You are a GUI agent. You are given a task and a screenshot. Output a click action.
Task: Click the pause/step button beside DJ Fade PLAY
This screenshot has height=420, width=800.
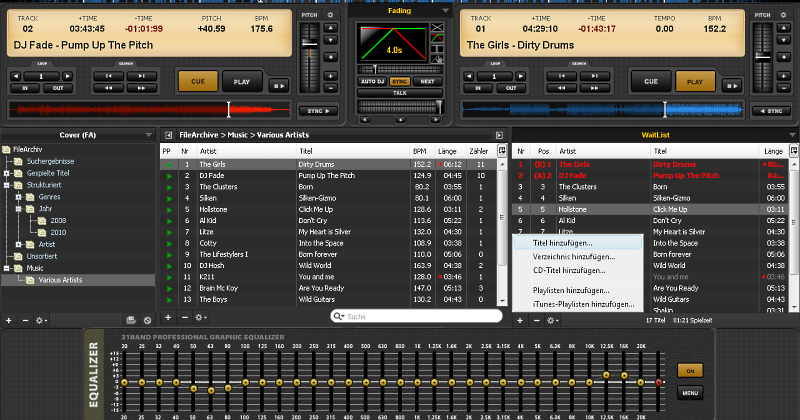point(279,86)
